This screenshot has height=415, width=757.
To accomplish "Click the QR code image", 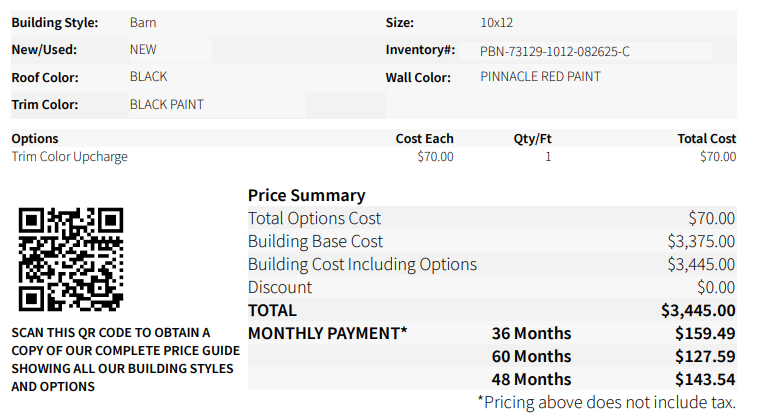I will [71, 259].
